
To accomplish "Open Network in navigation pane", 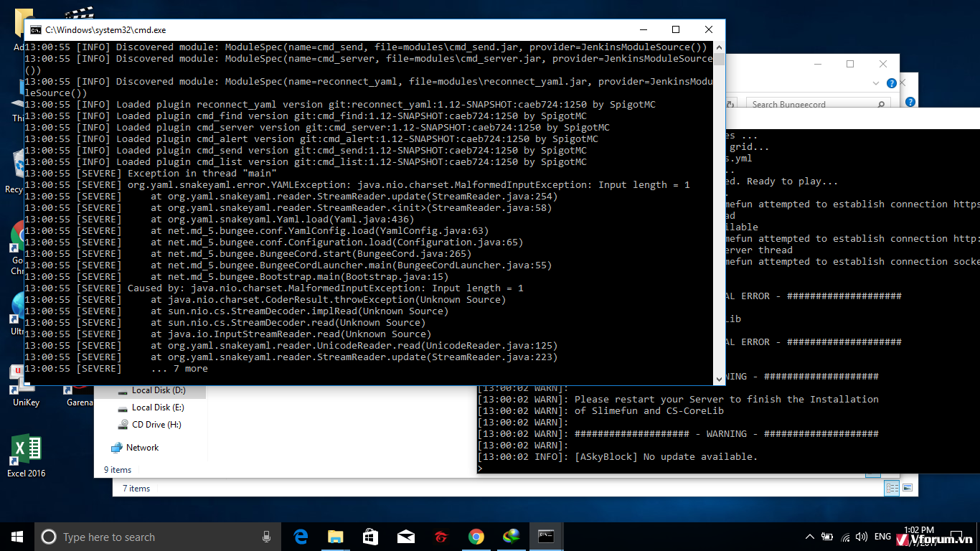I will click(x=142, y=448).
